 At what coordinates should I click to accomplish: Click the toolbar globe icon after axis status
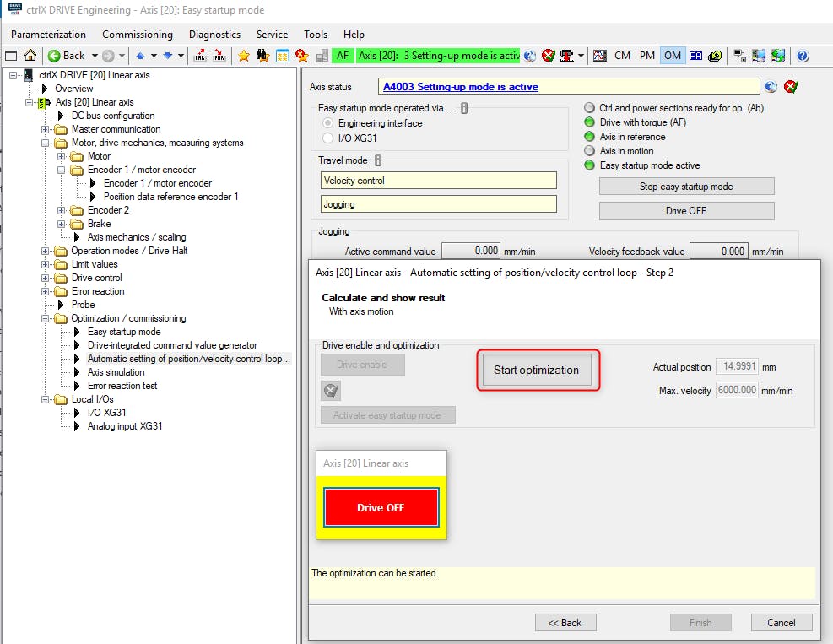(x=530, y=55)
